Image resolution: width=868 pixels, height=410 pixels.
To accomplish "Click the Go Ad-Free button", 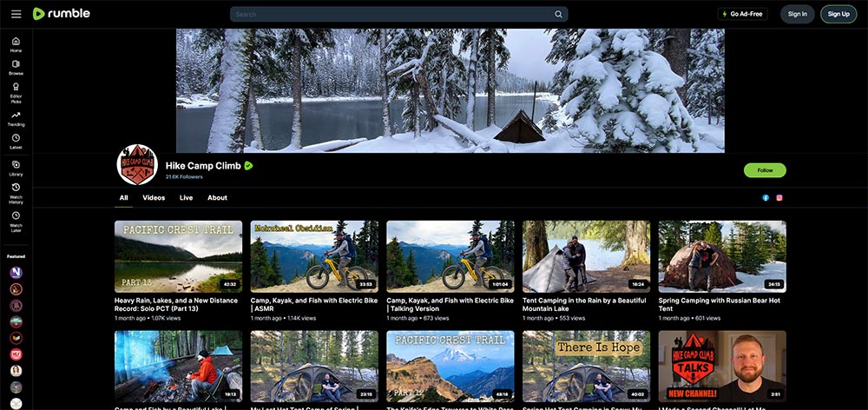I will point(742,14).
